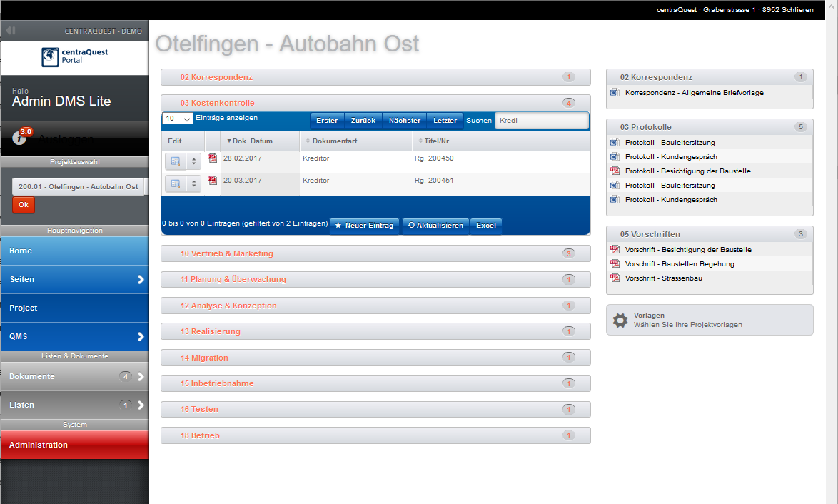The height and width of the screenshot is (504, 838).
Task: Expand the 02 Korrespondenz accordion
Action: [375, 77]
